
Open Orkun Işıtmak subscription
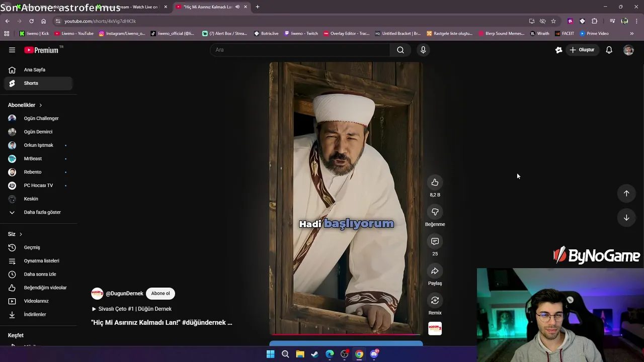click(38, 145)
